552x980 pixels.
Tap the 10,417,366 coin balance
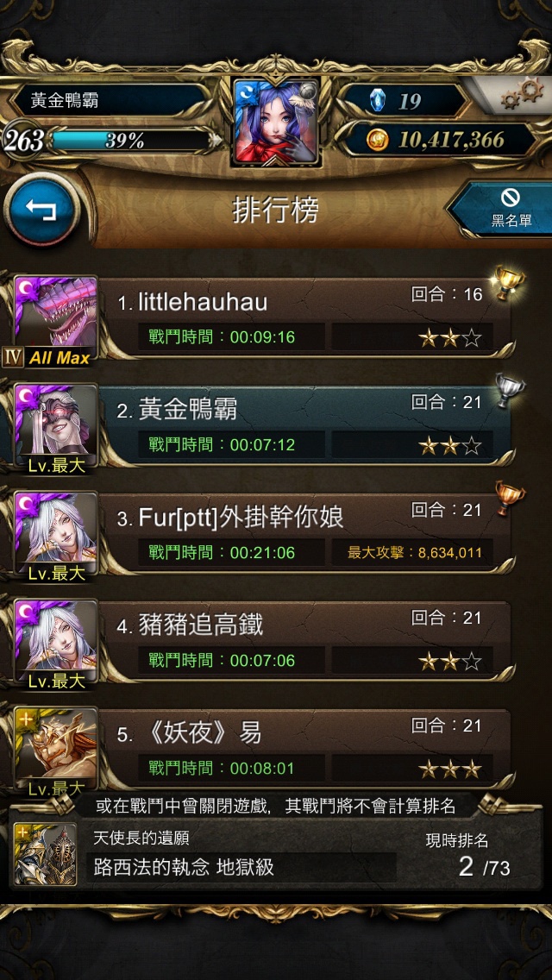[x=451, y=140]
